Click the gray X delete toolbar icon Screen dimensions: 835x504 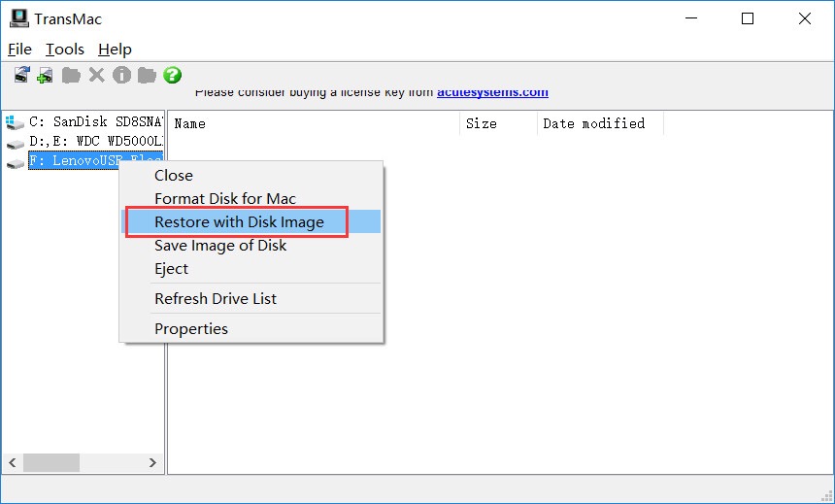tap(96, 75)
